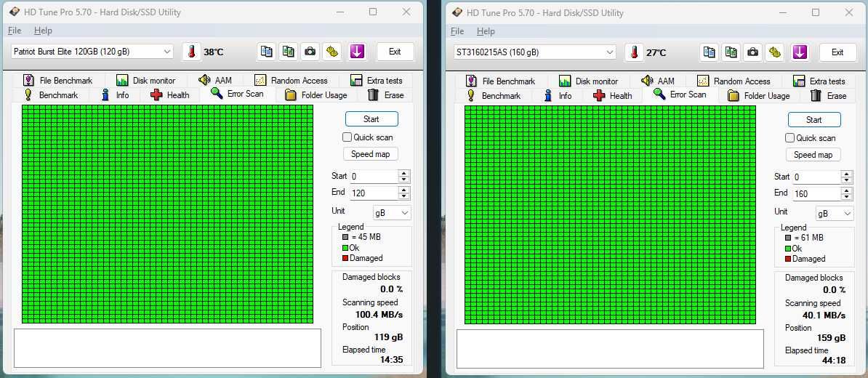Click green Ok legend swatch in Patriot window

tap(345, 248)
